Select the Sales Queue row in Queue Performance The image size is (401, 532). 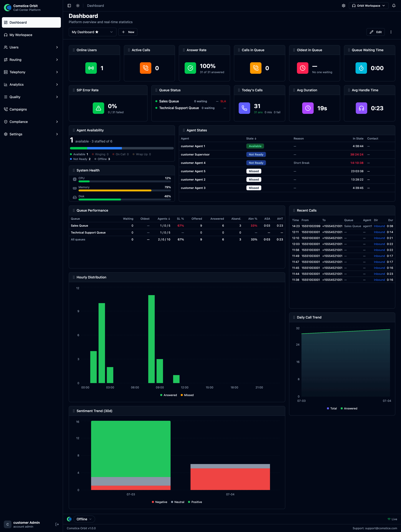177,226
